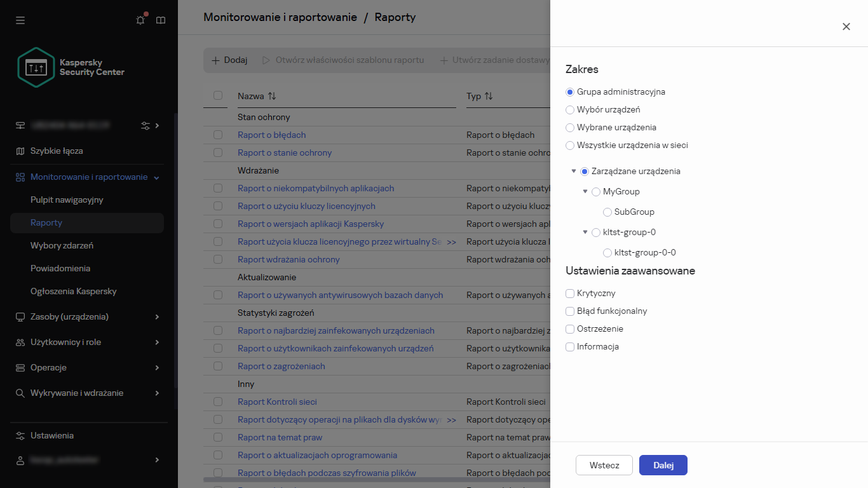
Task: Click the sort icon next to Nazwa
Action: point(272,96)
